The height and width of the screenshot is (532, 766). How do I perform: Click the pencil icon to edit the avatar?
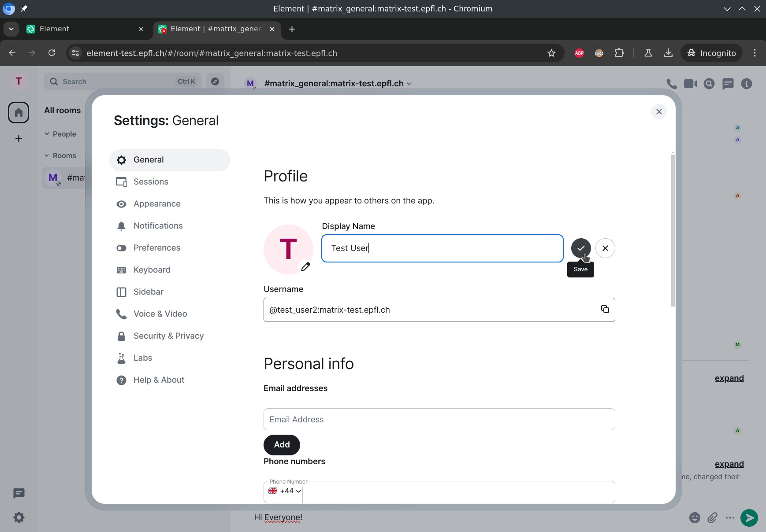305,266
